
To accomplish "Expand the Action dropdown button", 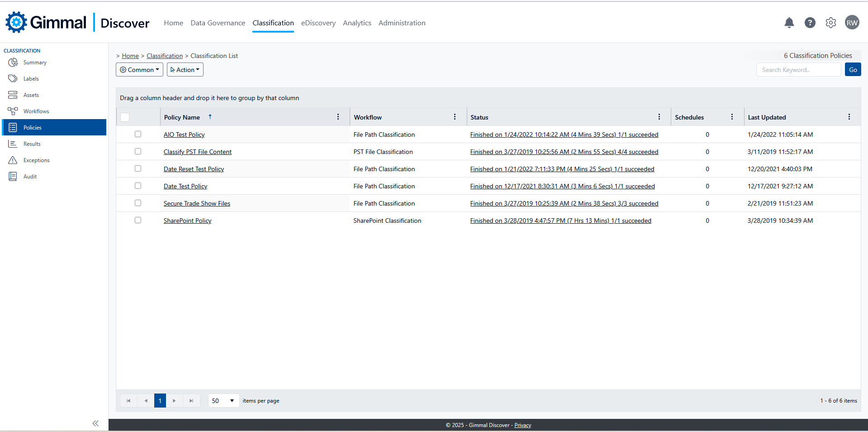I will (x=185, y=70).
